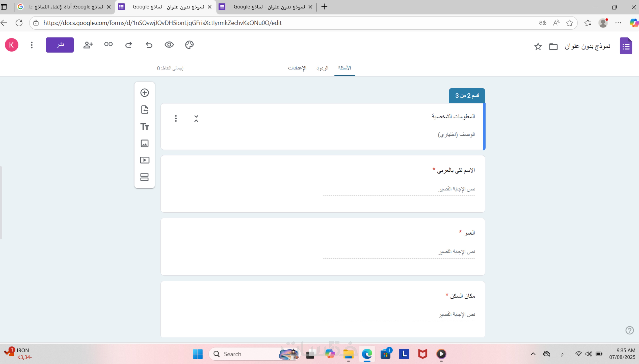Click the age (العمر) question card
Screen dimensions: 639x364
click(323, 246)
